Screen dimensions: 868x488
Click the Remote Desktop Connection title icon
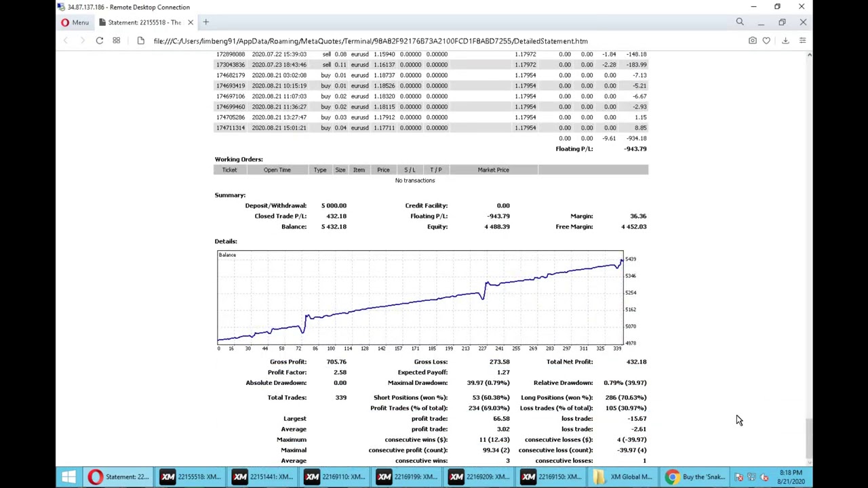pyautogui.click(x=61, y=7)
